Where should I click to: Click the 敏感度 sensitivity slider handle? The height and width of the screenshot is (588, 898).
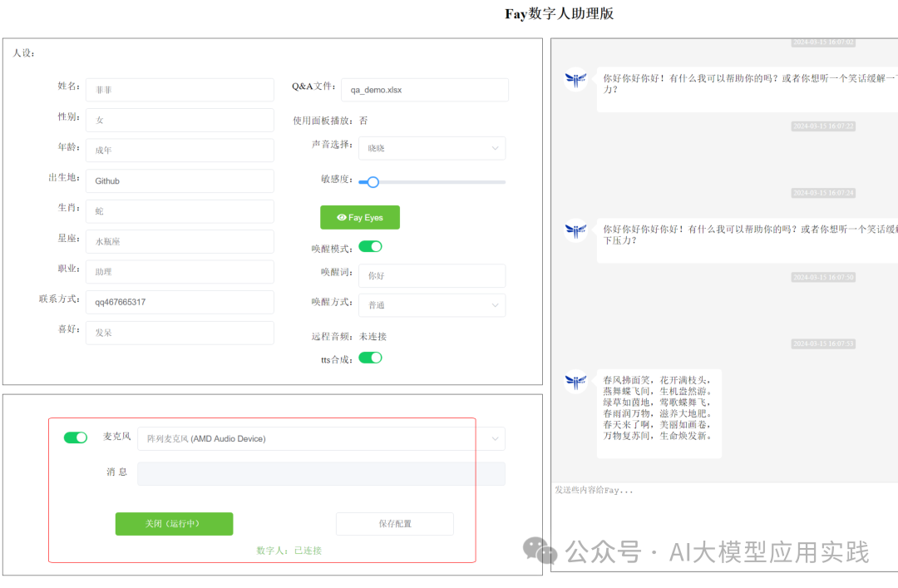click(373, 182)
